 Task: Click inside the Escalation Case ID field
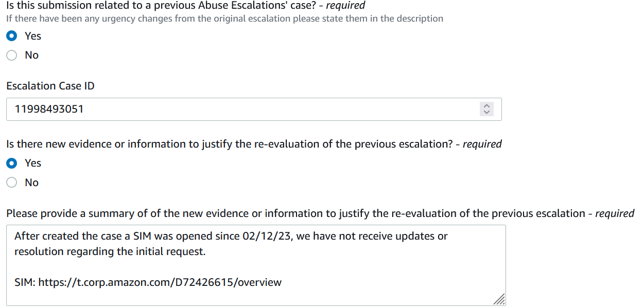coord(254,109)
